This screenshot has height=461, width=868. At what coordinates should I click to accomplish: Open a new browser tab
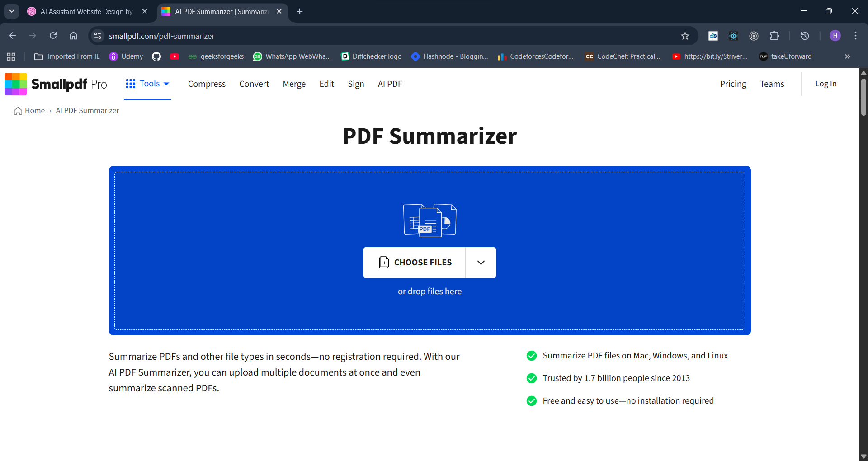point(300,12)
